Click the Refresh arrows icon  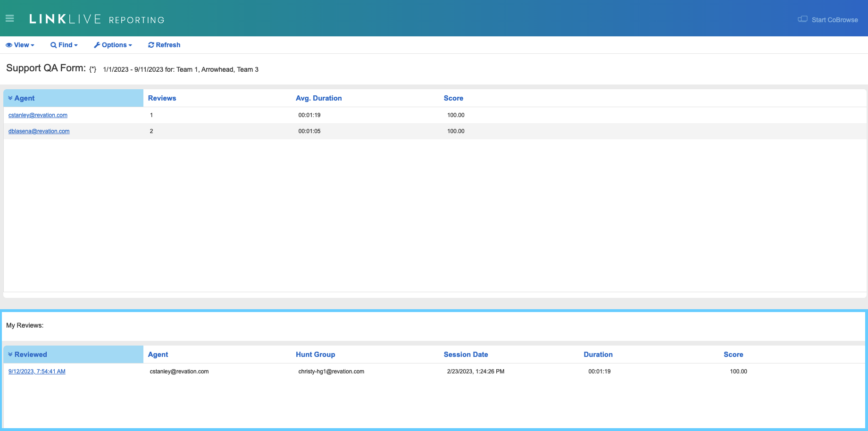pyautogui.click(x=151, y=45)
